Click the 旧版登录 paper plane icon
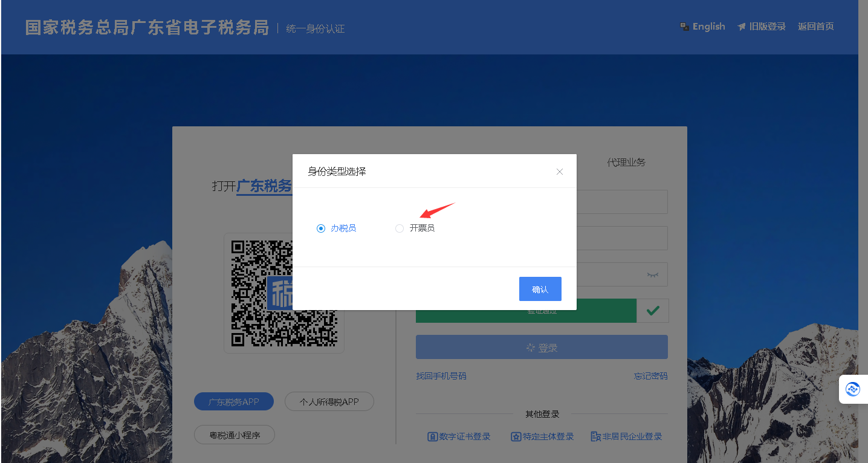 click(742, 27)
